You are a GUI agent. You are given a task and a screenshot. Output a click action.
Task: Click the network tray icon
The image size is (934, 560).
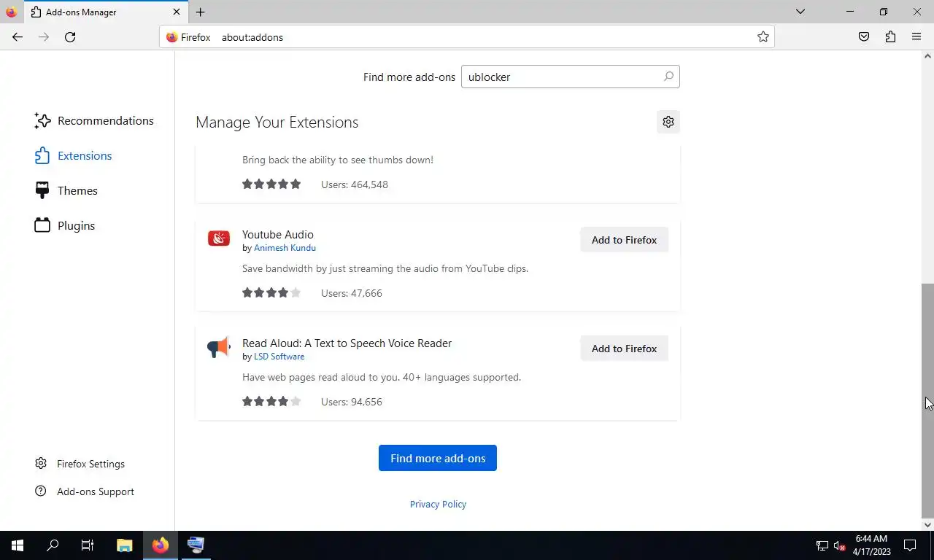(x=822, y=545)
